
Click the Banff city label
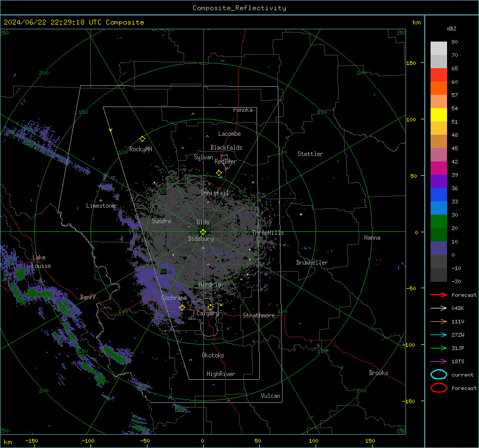tap(88, 297)
